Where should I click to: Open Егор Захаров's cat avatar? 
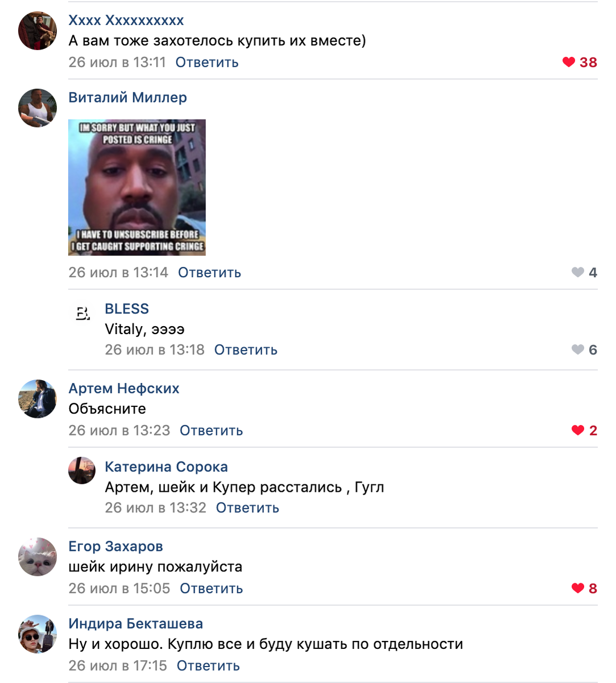pos(38,557)
